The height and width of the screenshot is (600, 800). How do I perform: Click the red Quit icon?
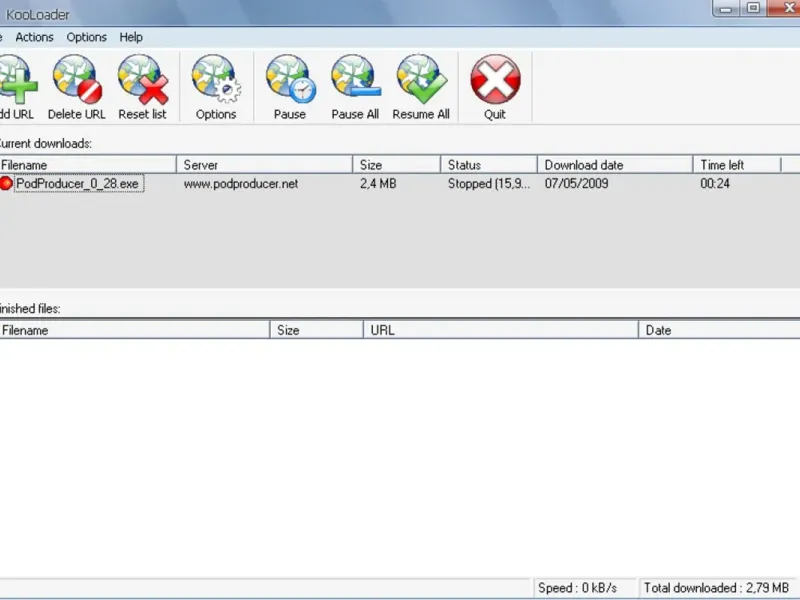495,79
